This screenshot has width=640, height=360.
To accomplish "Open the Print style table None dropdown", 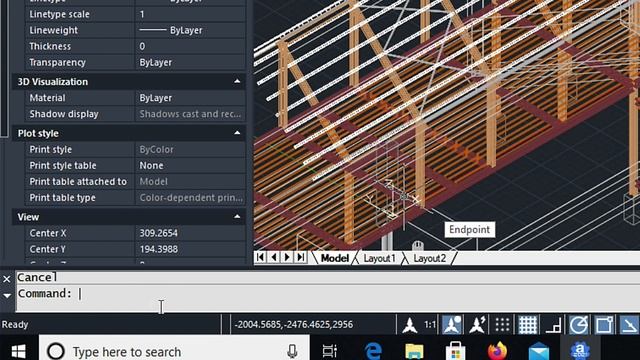I will (190, 165).
